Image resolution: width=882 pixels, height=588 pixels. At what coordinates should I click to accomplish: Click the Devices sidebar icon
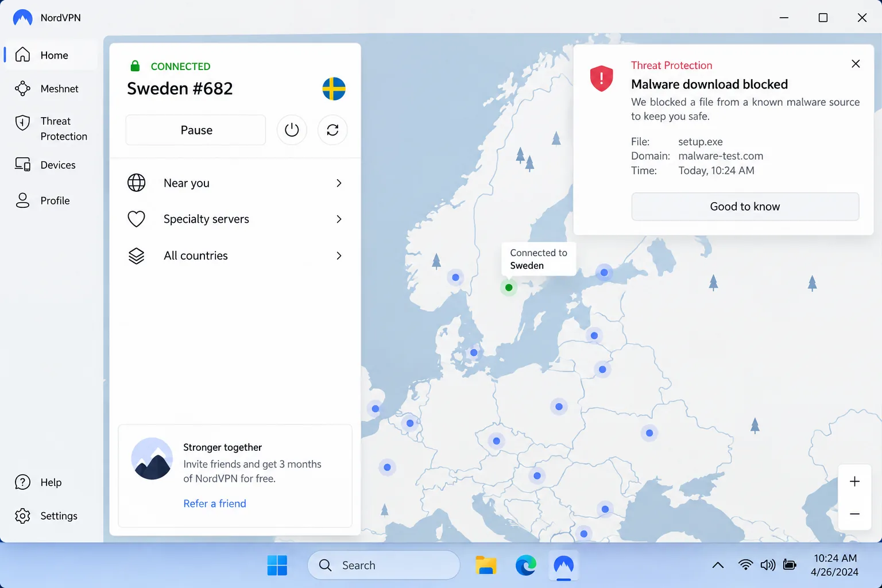pos(22,165)
